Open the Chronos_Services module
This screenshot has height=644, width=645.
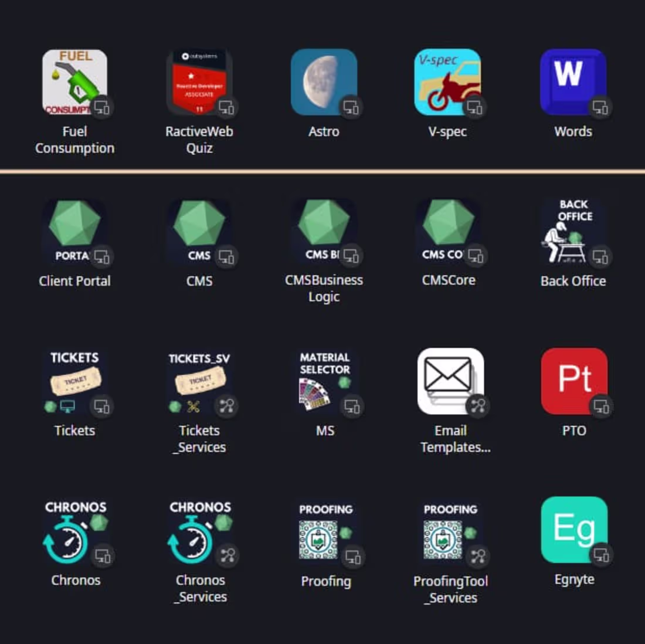(x=199, y=531)
